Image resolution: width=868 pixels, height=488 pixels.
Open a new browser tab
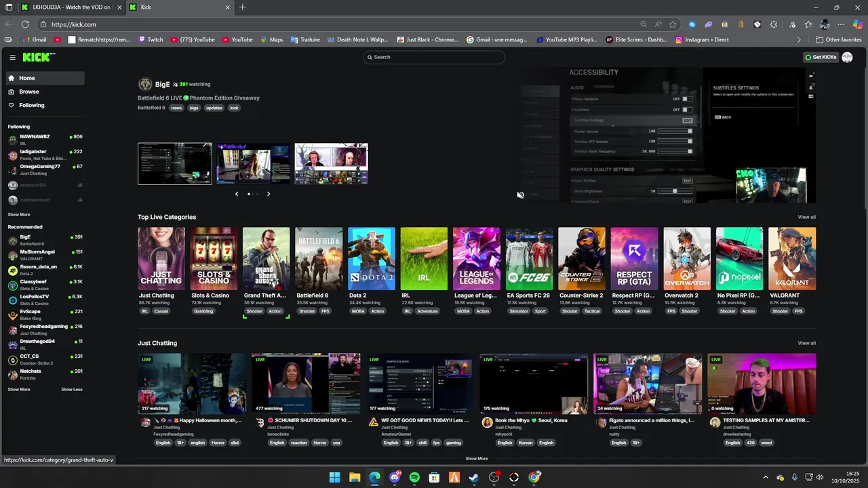pyautogui.click(x=242, y=7)
